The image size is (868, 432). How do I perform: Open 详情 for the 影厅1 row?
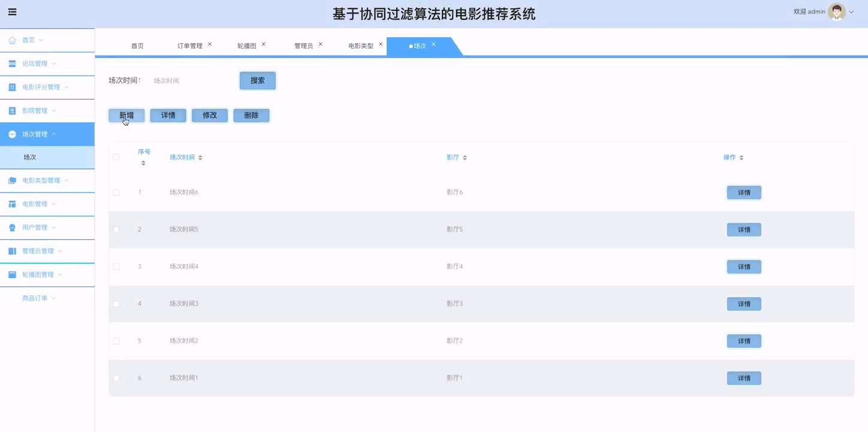[744, 378]
